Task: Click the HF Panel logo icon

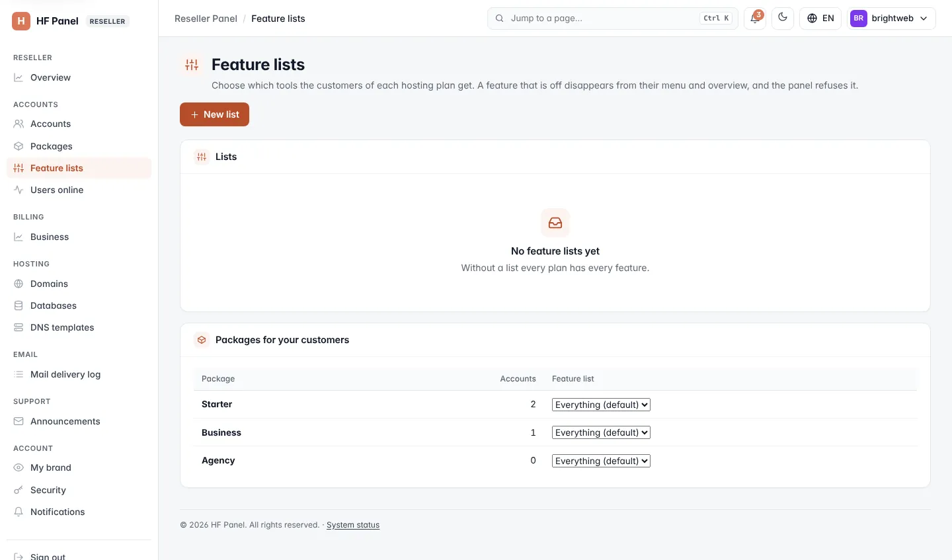Action: 21,21
